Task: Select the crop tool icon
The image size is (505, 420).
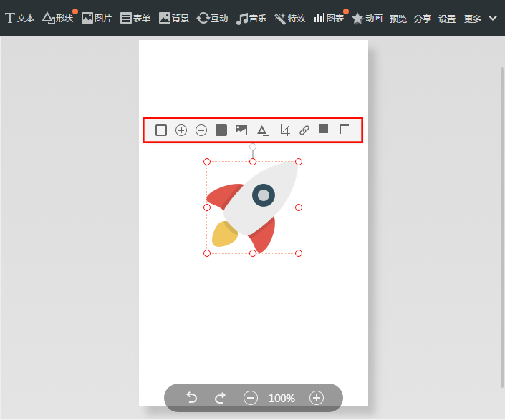Action: coord(284,130)
